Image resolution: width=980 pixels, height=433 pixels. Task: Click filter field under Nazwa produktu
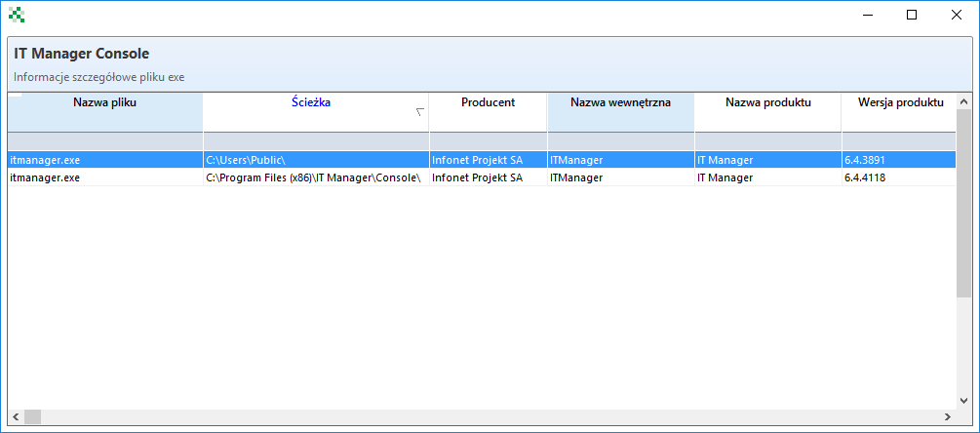(x=767, y=141)
